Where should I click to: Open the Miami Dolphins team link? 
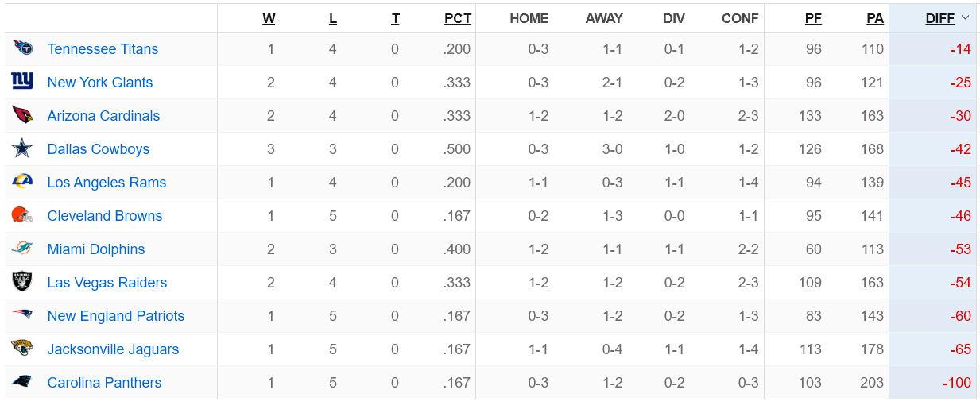96,249
